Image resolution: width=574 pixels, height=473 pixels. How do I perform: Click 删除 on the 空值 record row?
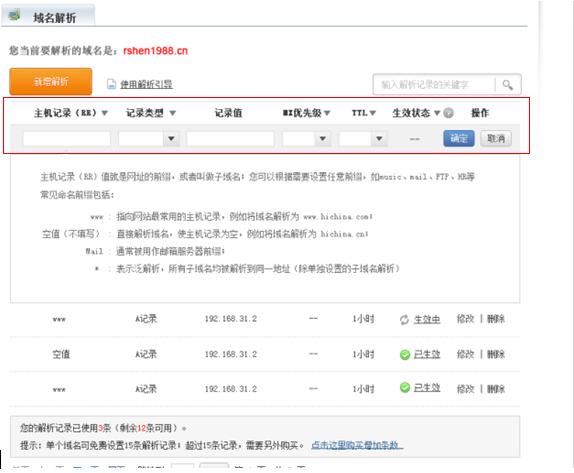tap(496, 354)
